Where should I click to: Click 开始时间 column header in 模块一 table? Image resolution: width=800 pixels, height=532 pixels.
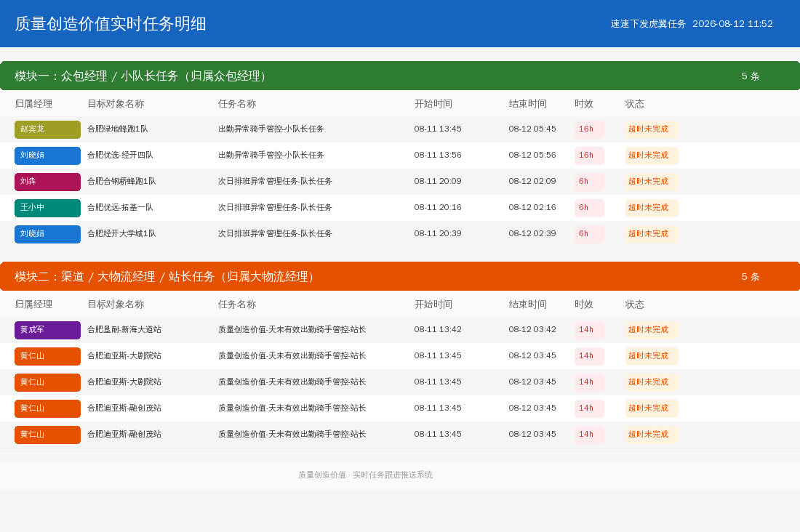tap(433, 103)
